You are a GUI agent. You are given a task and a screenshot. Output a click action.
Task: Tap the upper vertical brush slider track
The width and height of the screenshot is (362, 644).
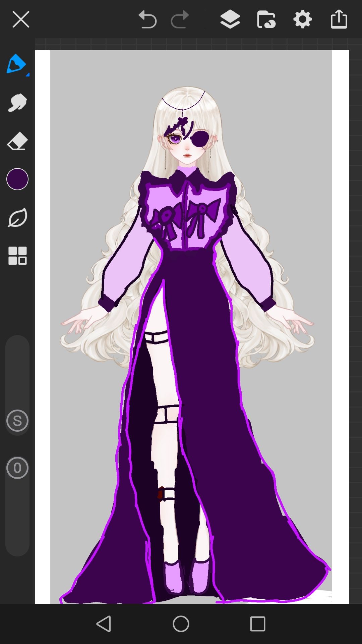point(17,372)
